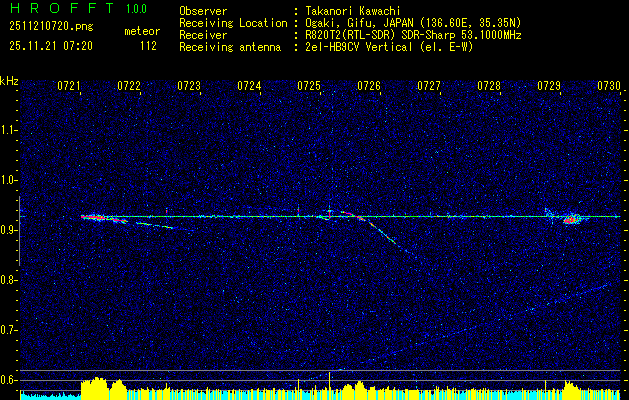Click the 0.8 kHz axis label
This screenshot has width=629, height=400.
(9, 280)
